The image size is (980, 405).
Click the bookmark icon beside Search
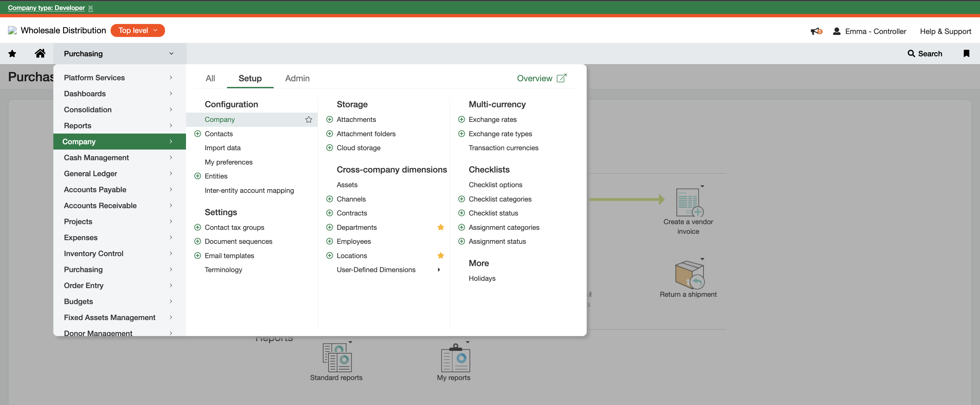(966, 54)
